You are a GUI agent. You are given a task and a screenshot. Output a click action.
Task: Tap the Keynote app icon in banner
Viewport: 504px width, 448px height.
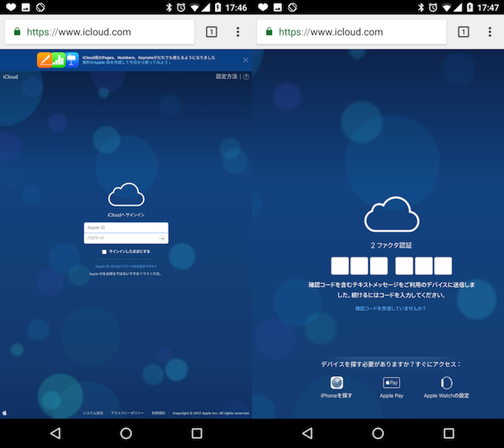tap(72, 59)
